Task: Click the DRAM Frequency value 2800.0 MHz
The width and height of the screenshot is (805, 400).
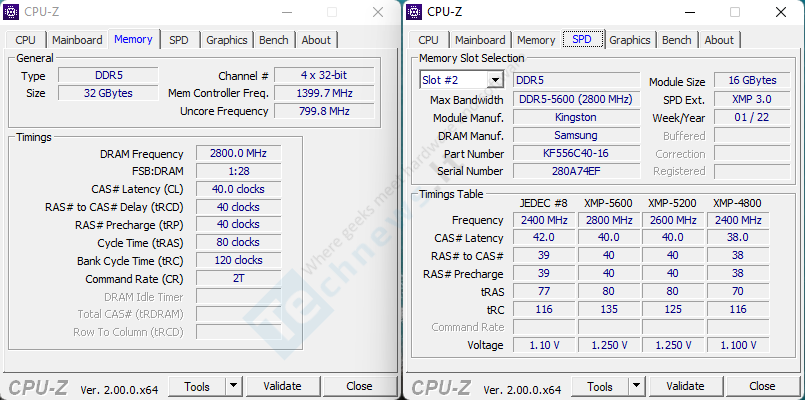Action: [238, 153]
